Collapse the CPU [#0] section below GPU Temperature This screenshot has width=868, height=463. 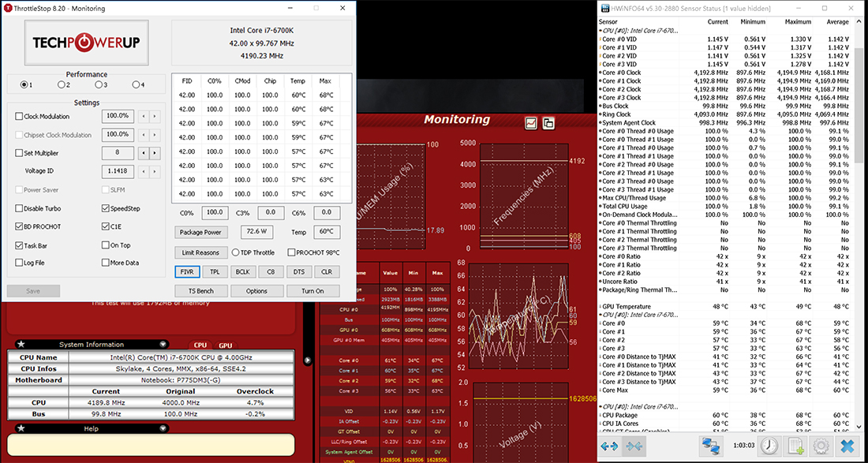pos(600,315)
